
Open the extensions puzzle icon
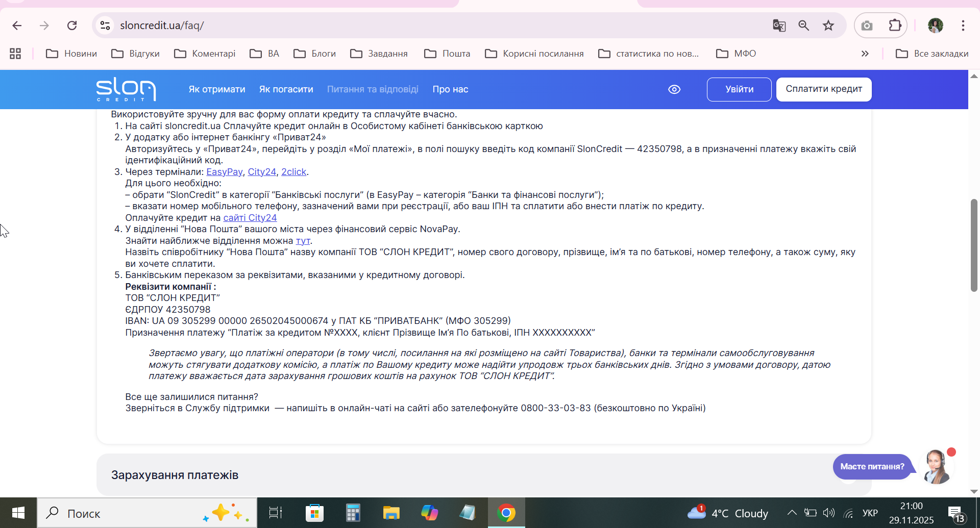(x=895, y=26)
